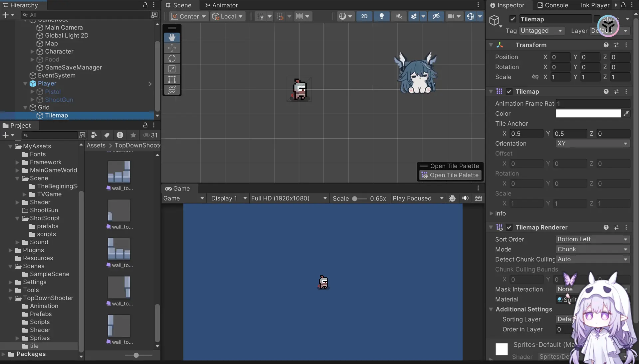This screenshot has height=364, width=639.
Task: Collapse the Player object in Hierarchy
Action: 25,83
